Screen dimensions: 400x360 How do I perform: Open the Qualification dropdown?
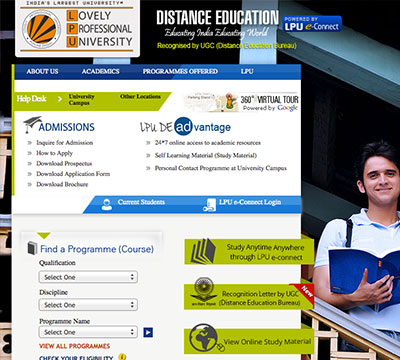tap(88, 277)
